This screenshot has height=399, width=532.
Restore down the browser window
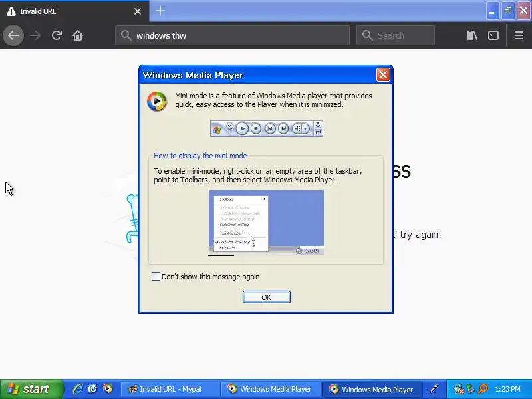(x=507, y=11)
